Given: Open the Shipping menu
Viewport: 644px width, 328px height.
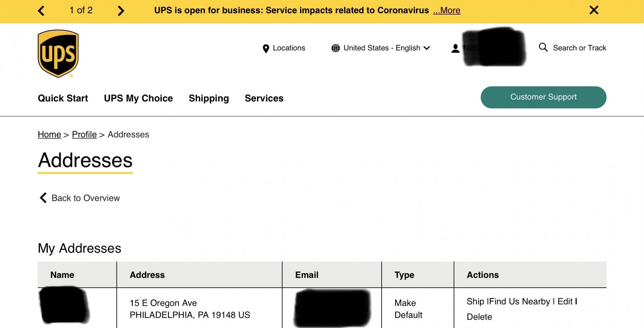Looking at the screenshot, I should (x=209, y=98).
